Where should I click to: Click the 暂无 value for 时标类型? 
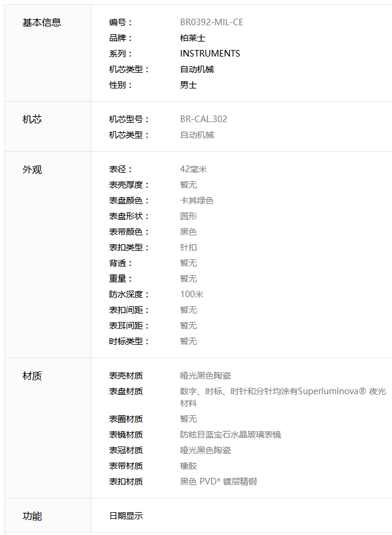189,341
